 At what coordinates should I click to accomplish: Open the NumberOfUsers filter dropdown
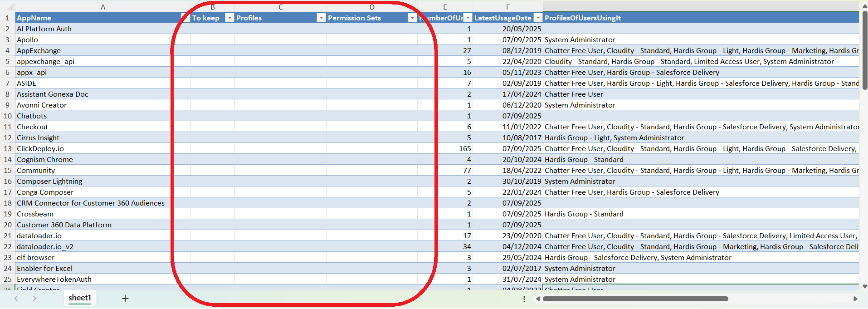pyautogui.click(x=468, y=18)
